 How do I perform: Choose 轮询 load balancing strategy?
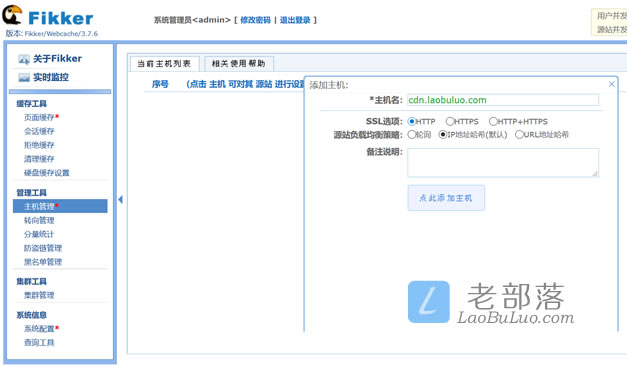click(x=411, y=135)
